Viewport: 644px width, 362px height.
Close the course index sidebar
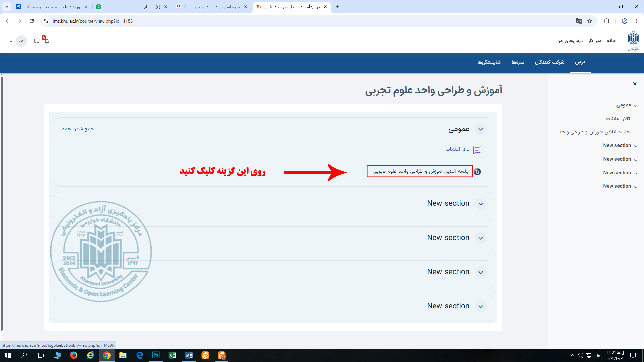(x=635, y=84)
